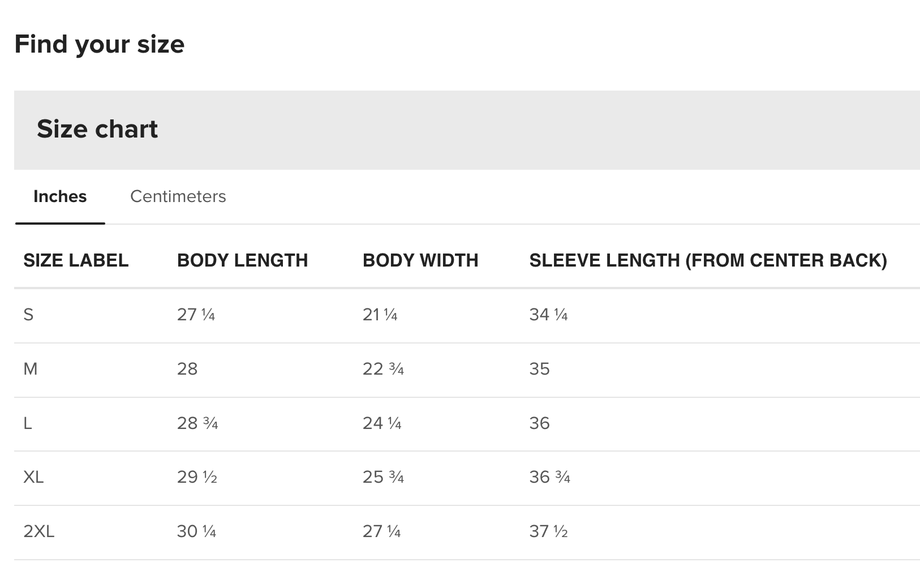Screen dimensions: 920x588
Task: Select the S size label row
Action: click(x=28, y=315)
